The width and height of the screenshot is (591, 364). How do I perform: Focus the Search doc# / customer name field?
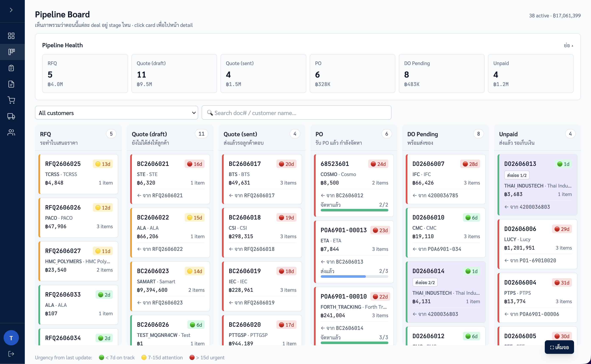(x=297, y=113)
